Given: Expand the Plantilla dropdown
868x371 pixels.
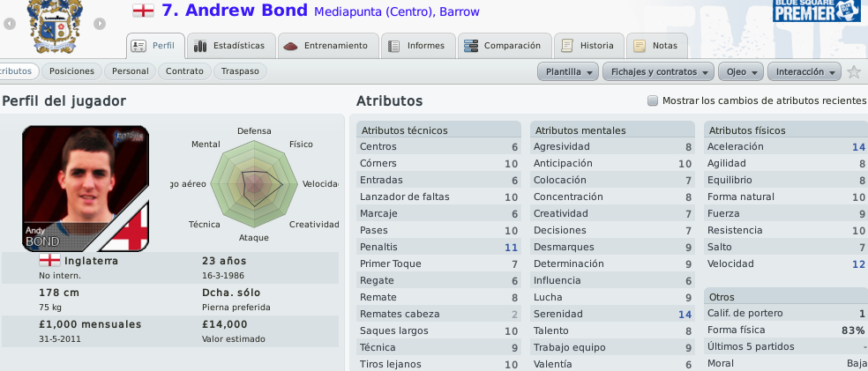Looking at the screenshot, I should [568, 72].
